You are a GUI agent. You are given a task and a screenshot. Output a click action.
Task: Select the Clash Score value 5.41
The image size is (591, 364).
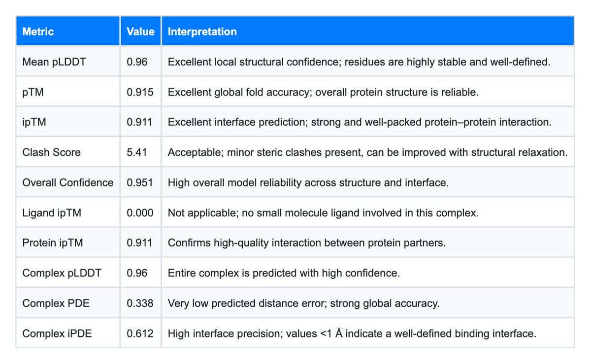coord(137,152)
